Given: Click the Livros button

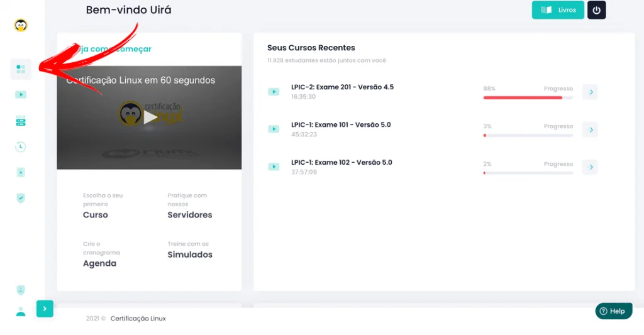Looking at the screenshot, I should coord(558,10).
